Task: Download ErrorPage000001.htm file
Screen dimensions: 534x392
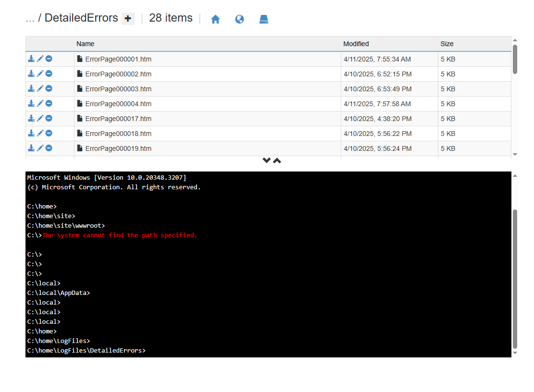Action: (x=31, y=59)
